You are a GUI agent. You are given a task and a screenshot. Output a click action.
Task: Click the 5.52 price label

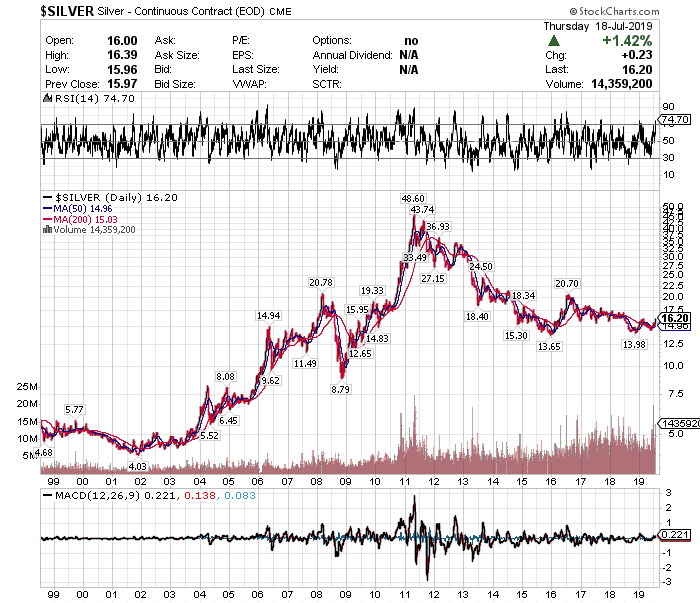pyautogui.click(x=209, y=436)
